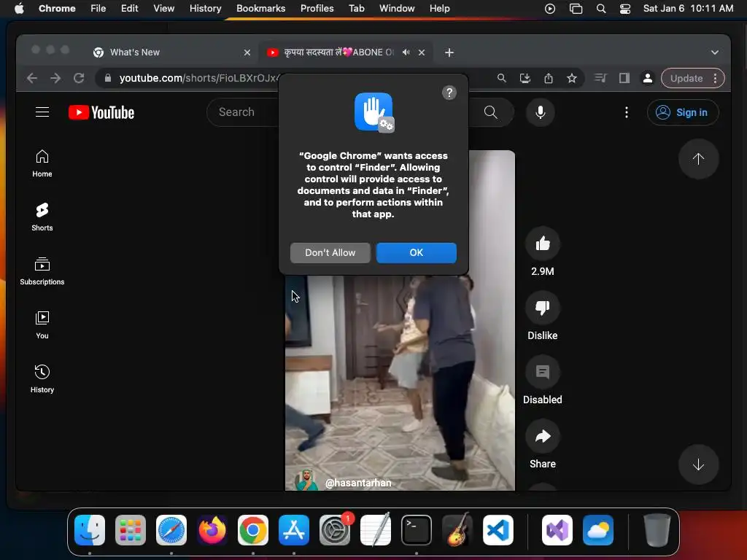Click the share page icon in address bar
747x560 pixels.
coord(549,78)
